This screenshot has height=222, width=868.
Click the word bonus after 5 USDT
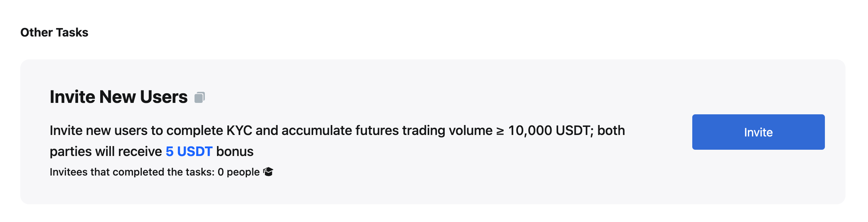pos(235,151)
